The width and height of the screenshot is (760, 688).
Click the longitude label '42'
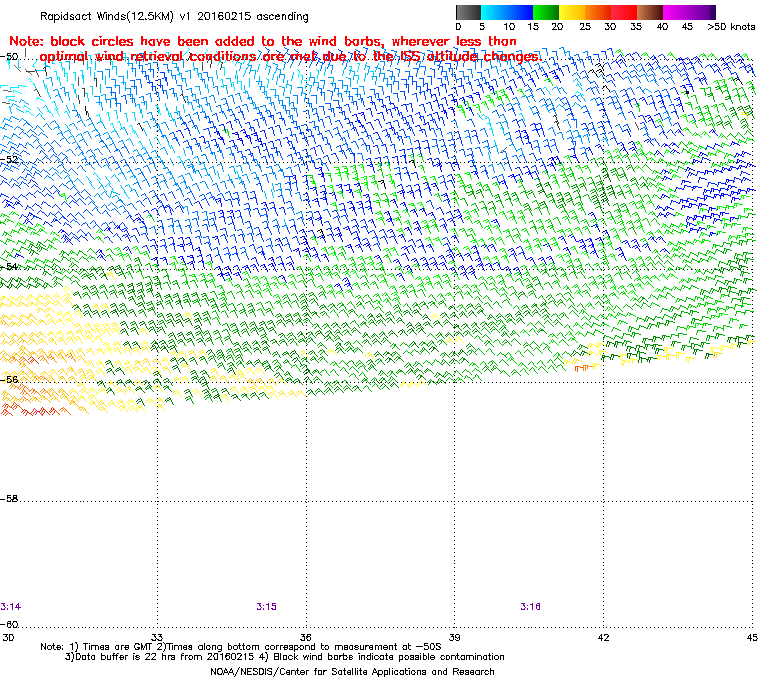click(603, 637)
